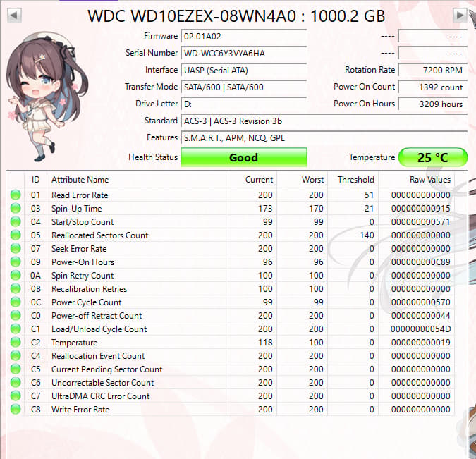Image resolution: width=476 pixels, height=459 pixels.
Task: Select Temperature attribute name in table
Action: (x=74, y=343)
